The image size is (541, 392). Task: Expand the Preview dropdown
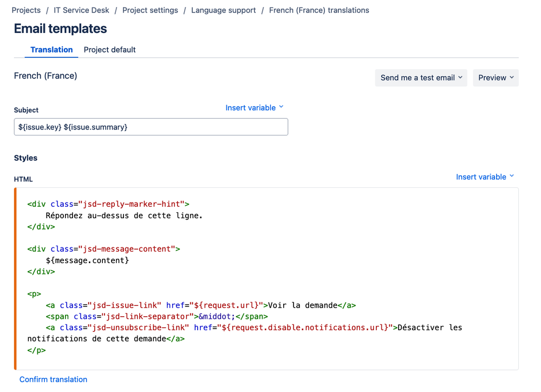point(496,77)
